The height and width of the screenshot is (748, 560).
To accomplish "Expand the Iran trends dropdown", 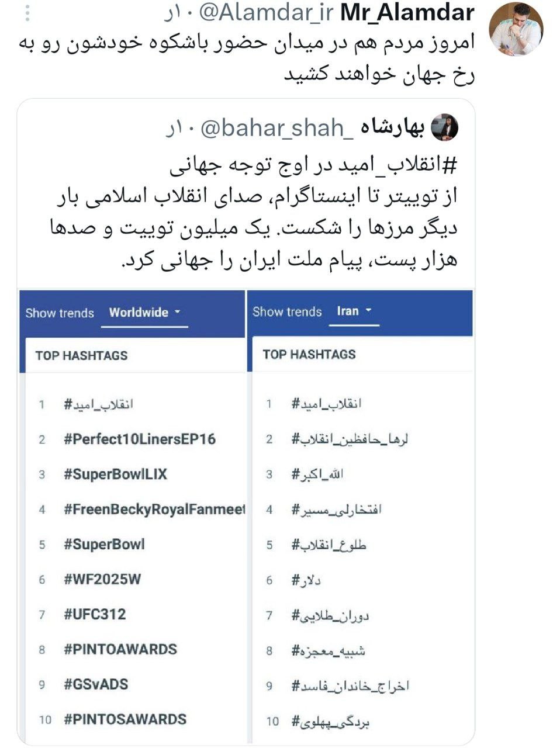I will pyautogui.click(x=354, y=311).
